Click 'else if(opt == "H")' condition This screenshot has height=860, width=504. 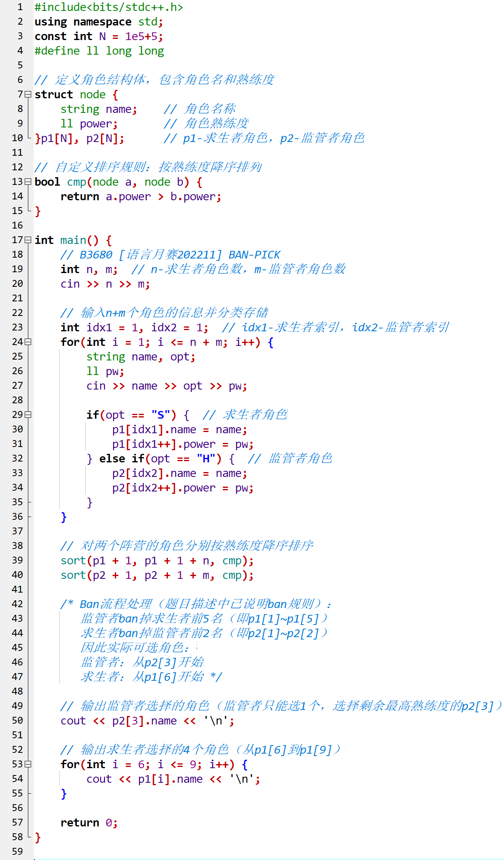click(x=160, y=459)
